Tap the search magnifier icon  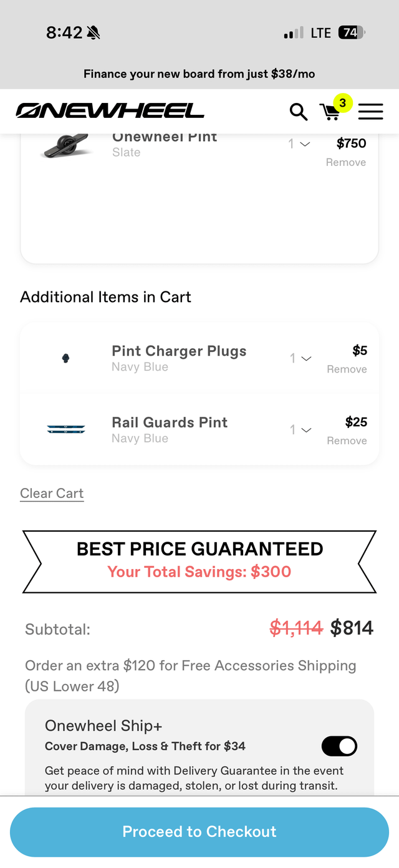(299, 112)
